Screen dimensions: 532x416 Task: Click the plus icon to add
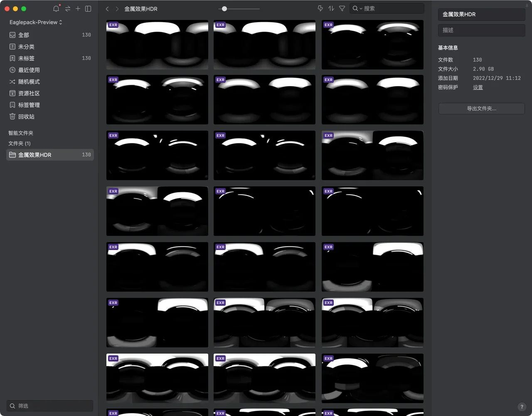coord(78,9)
